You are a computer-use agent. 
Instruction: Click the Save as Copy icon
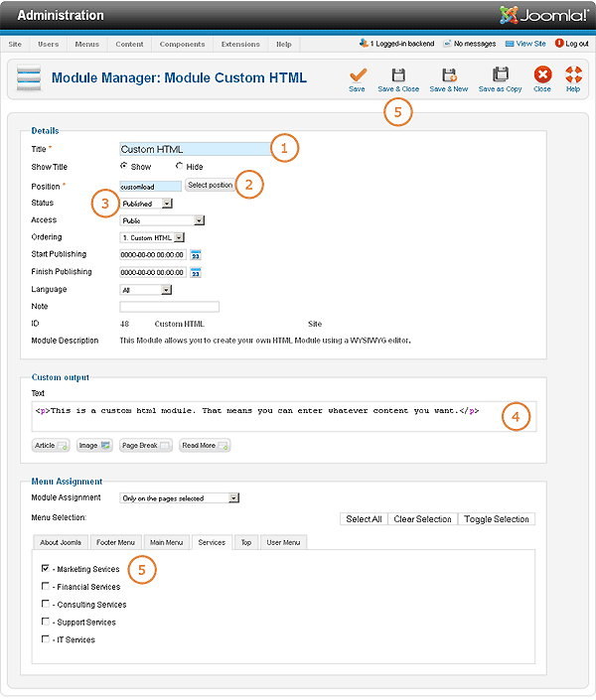click(x=501, y=74)
